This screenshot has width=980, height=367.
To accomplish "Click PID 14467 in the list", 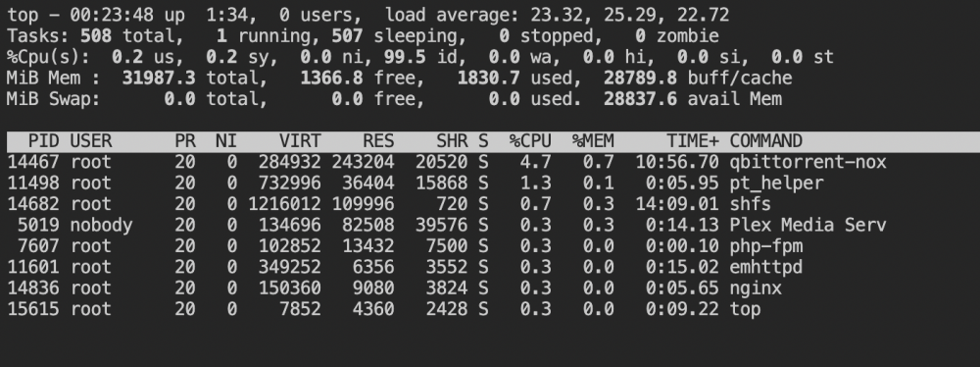I will point(33,162).
